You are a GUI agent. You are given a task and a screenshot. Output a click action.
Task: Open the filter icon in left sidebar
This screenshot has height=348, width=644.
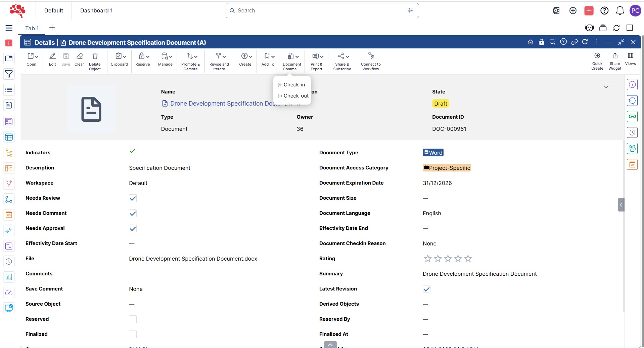(9, 74)
